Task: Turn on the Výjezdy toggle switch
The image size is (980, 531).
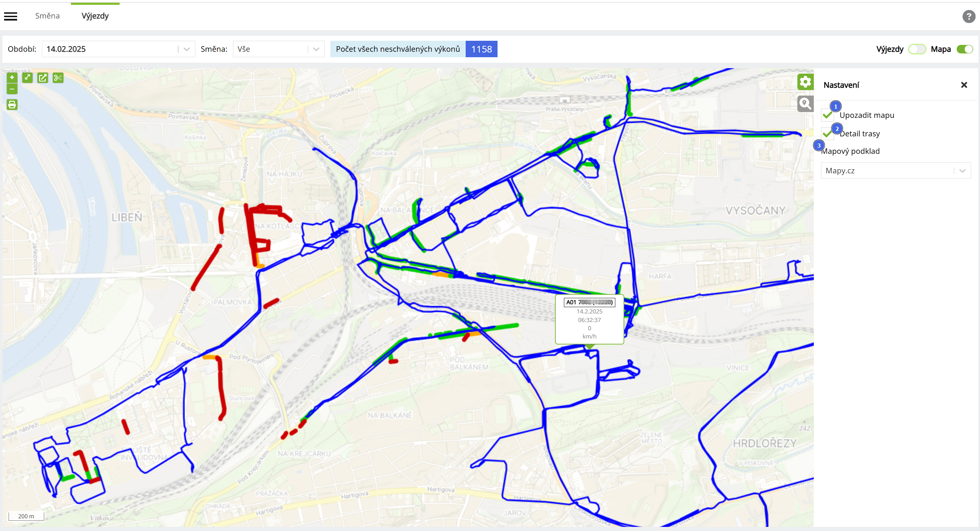Action: 917,49
